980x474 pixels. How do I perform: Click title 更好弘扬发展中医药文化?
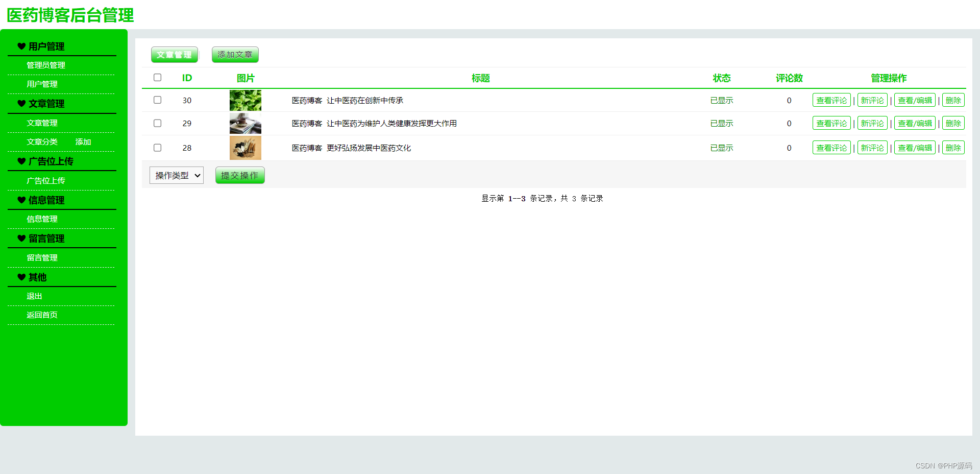coord(369,148)
